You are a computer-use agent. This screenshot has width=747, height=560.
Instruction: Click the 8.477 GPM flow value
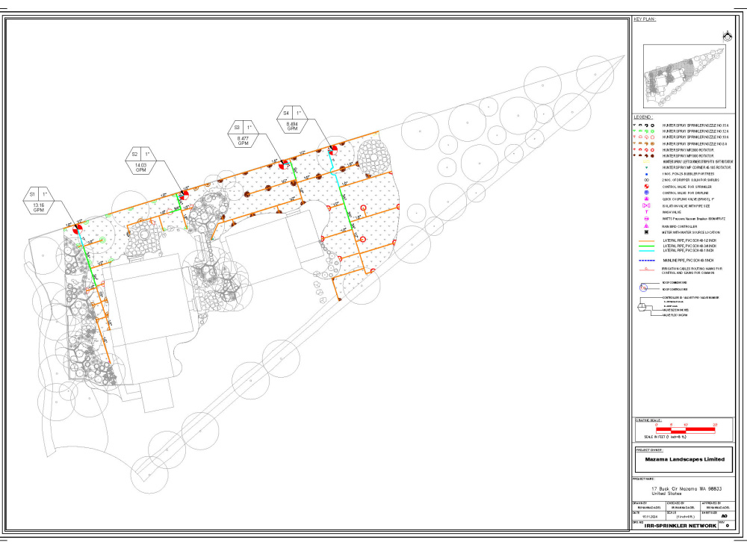[243, 141]
